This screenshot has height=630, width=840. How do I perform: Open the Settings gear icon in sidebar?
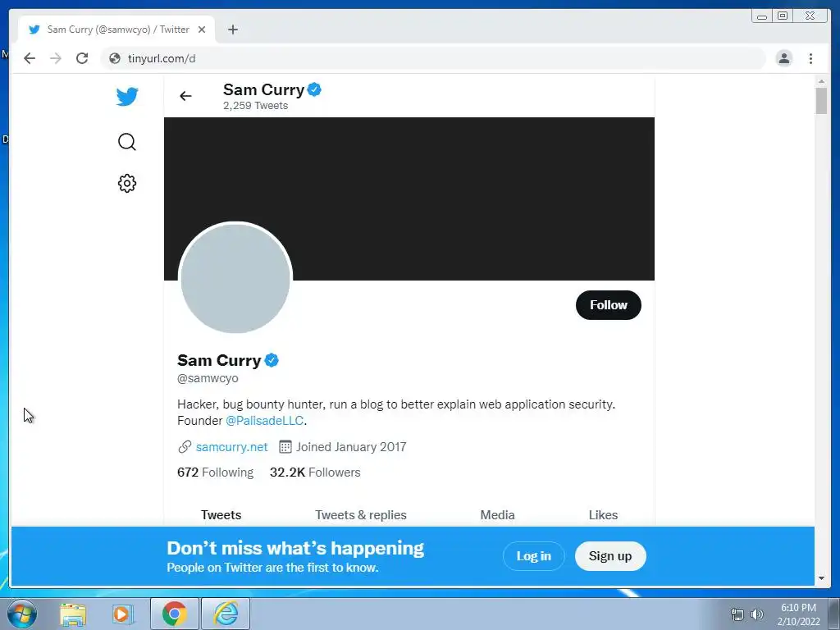[127, 183]
